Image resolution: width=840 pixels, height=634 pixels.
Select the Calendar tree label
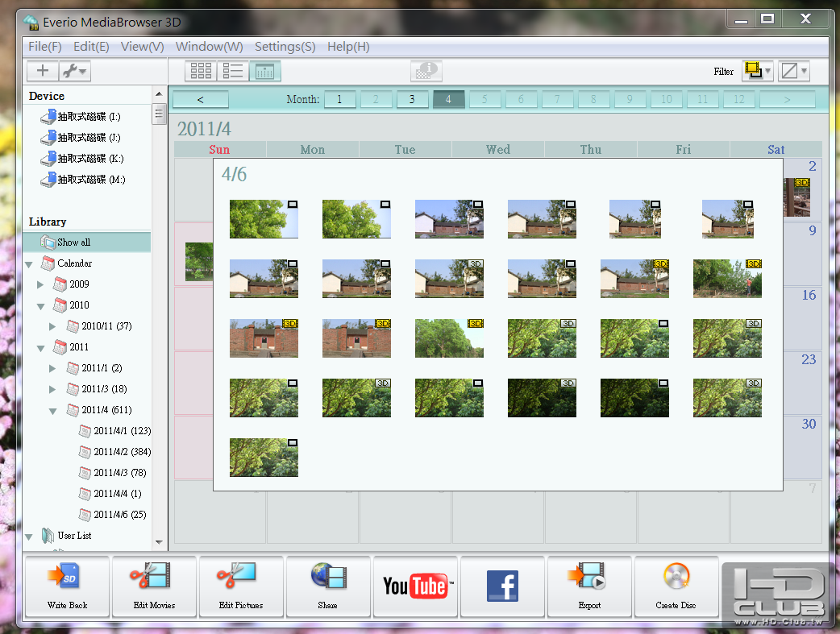[74, 263]
